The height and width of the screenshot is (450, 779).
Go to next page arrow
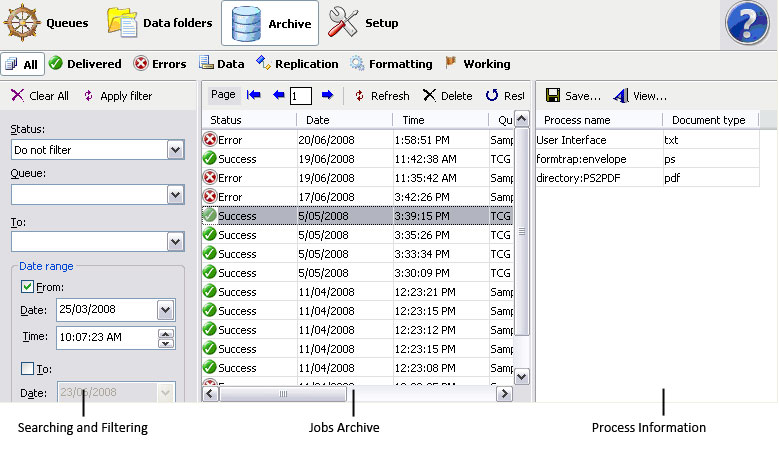(327, 95)
